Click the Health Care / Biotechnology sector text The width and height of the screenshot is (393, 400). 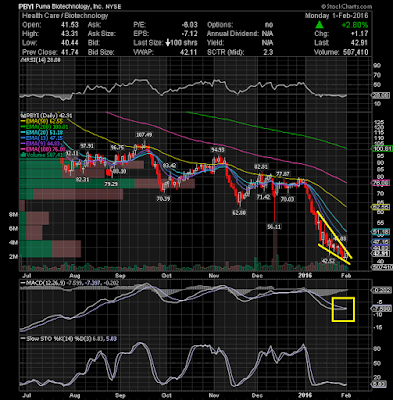tap(65, 16)
